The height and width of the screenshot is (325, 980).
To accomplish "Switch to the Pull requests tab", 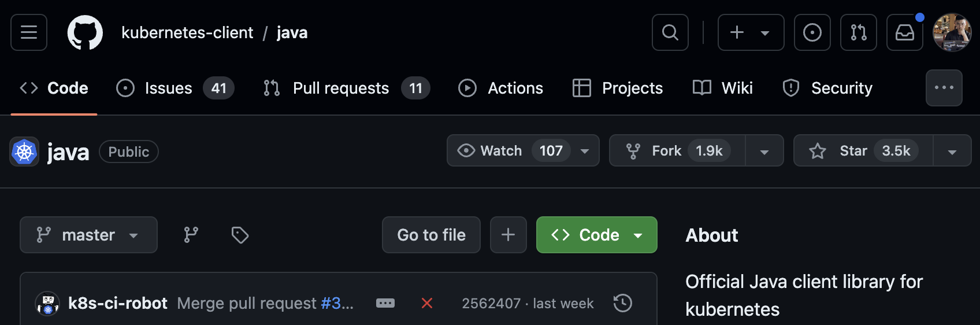I will tap(346, 88).
